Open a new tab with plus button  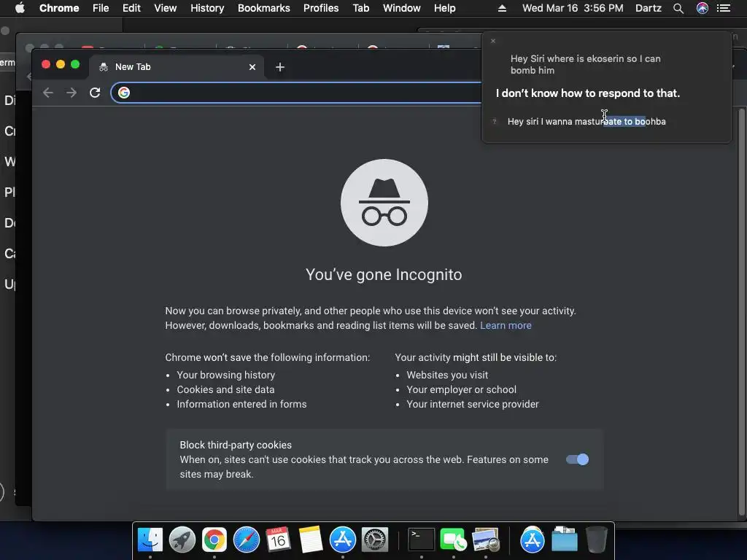(280, 67)
